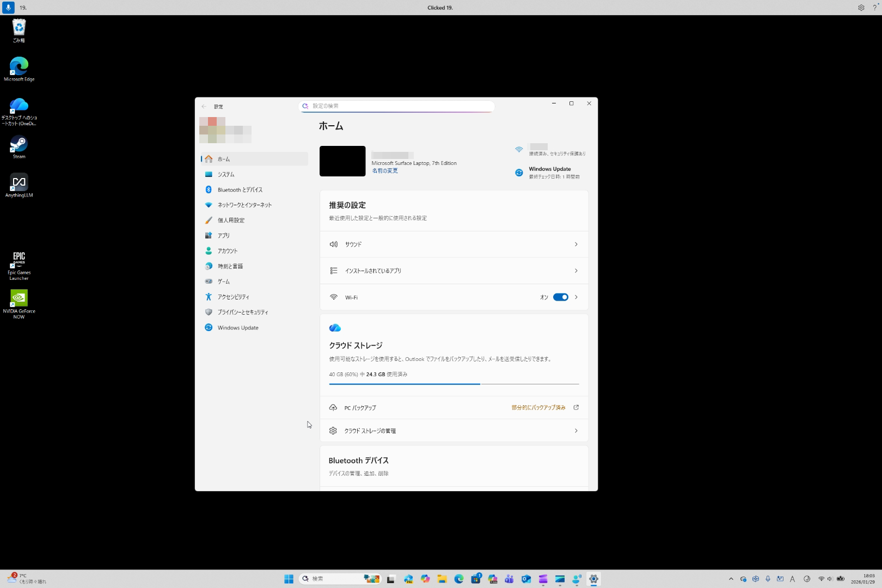
Task: Click the 部分的にバックアップ済み external link
Action: (x=545, y=408)
